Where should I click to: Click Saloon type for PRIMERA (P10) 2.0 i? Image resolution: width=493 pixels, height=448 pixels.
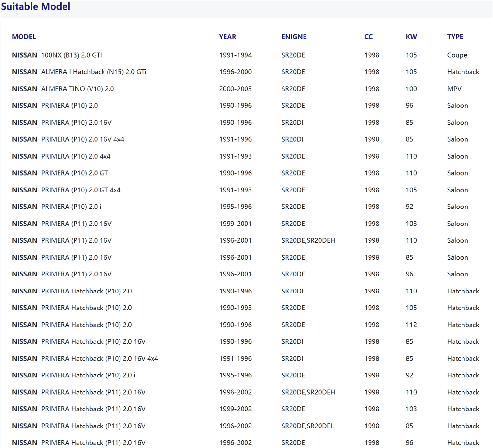(x=458, y=207)
